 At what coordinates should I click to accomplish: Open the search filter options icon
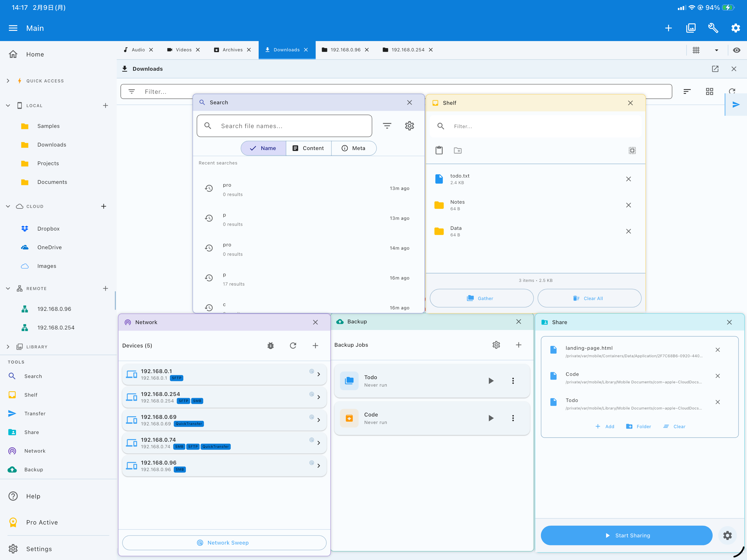(387, 126)
